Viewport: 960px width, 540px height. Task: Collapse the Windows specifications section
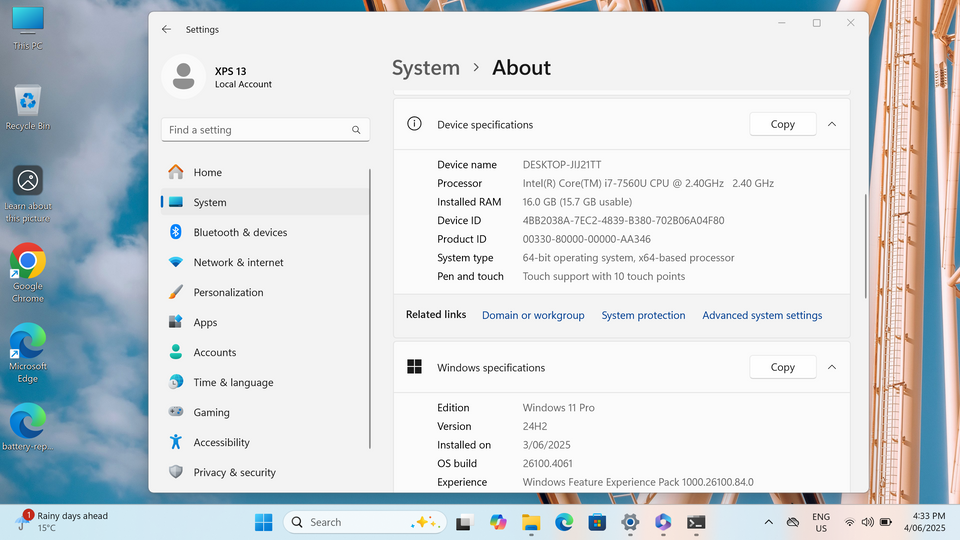[x=831, y=367]
